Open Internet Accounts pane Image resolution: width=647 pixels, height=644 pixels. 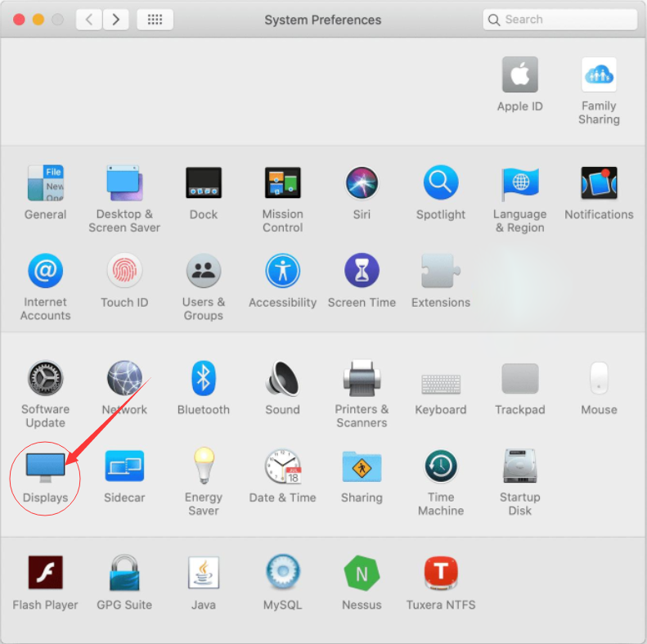[x=45, y=271]
